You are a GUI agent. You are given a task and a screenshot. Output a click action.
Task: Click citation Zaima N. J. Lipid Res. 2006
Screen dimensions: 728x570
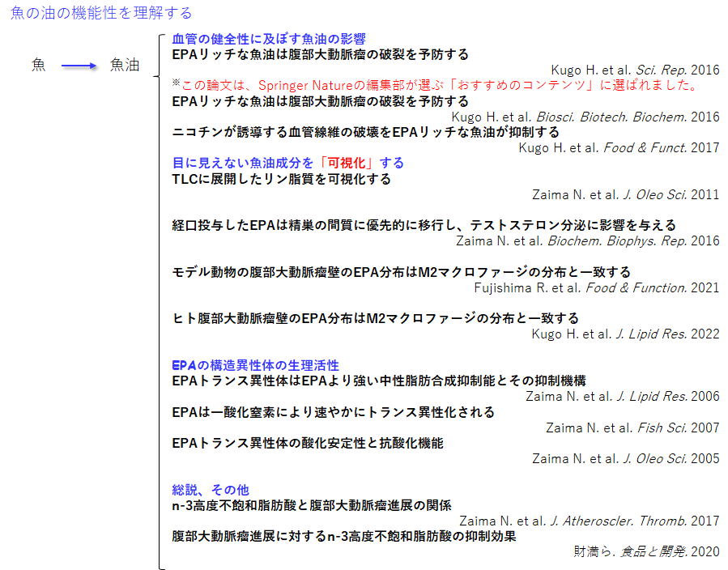point(623,397)
